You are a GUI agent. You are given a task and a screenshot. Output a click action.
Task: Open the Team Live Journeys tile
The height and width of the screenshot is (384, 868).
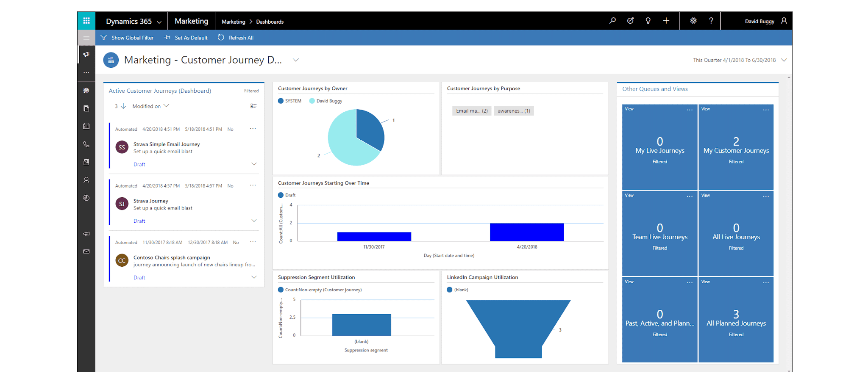click(x=660, y=234)
